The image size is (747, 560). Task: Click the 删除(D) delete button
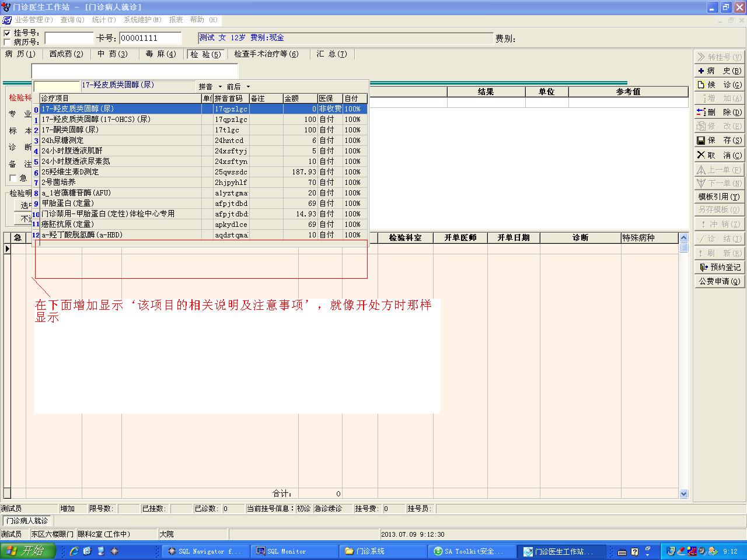point(719,112)
